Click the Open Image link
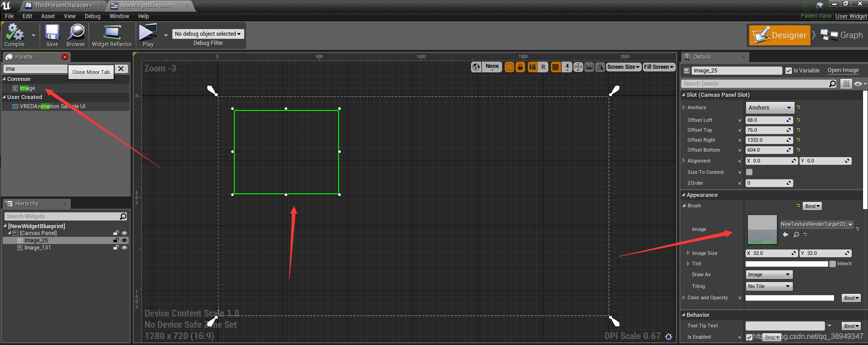 pos(843,70)
